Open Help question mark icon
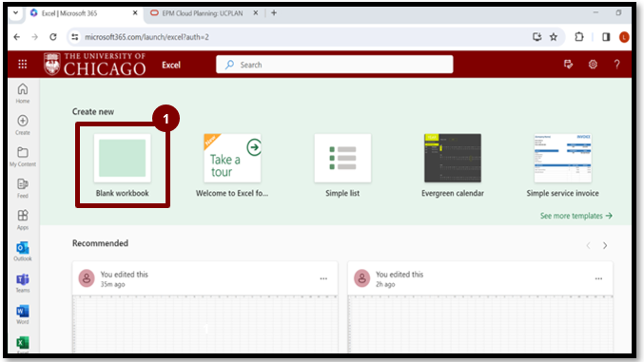 [x=617, y=65]
